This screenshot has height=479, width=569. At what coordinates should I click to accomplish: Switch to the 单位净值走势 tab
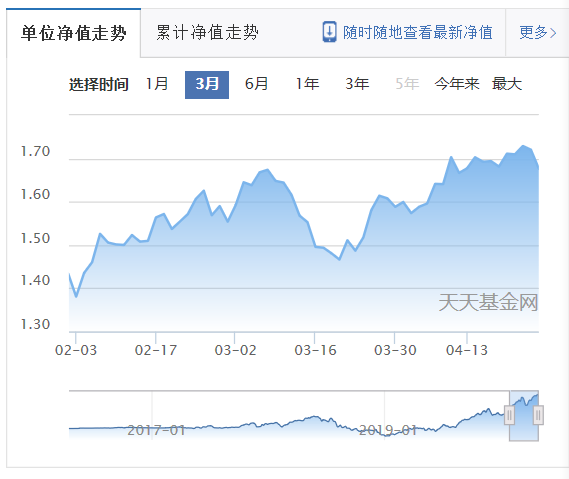(x=73, y=33)
